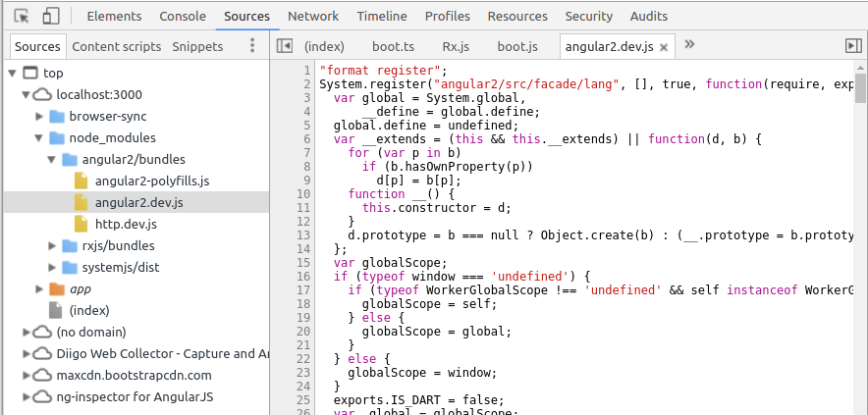Click maxcdn.bootstrapcdn.com cloud icon
This screenshot has height=415, width=868.
click(x=44, y=375)
